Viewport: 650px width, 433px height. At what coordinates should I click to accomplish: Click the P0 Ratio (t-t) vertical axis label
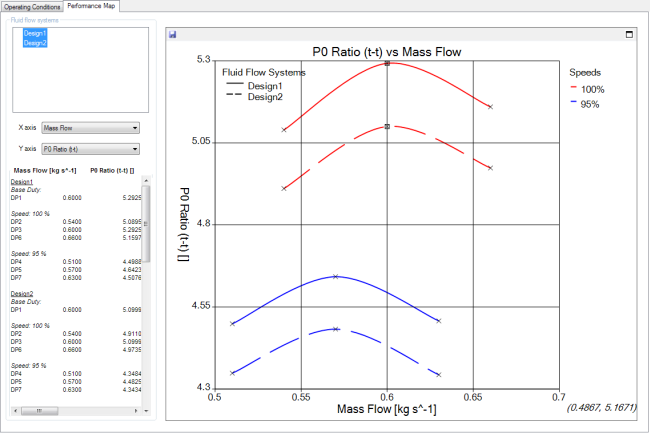[184, 224]
